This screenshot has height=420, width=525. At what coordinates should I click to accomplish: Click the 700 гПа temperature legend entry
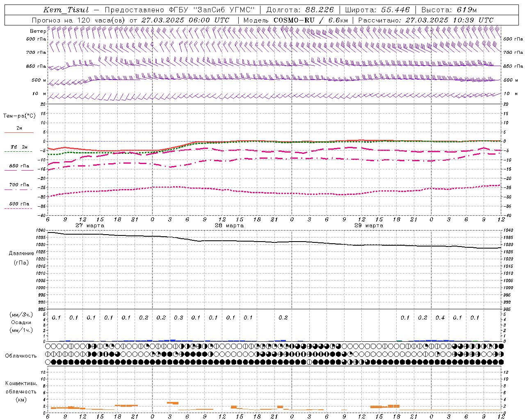click(19, 185)
